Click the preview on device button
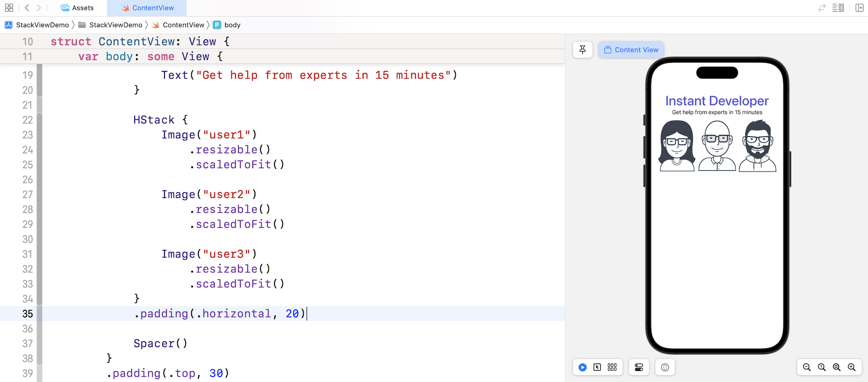Screen dimensions: 868x382 pos(665,367)
